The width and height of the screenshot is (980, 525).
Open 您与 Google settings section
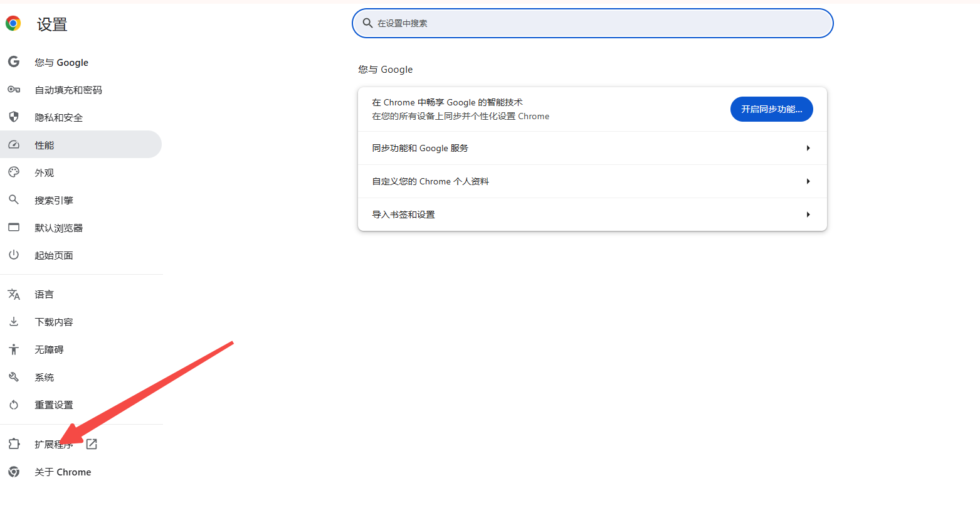(x=81, y=62)
